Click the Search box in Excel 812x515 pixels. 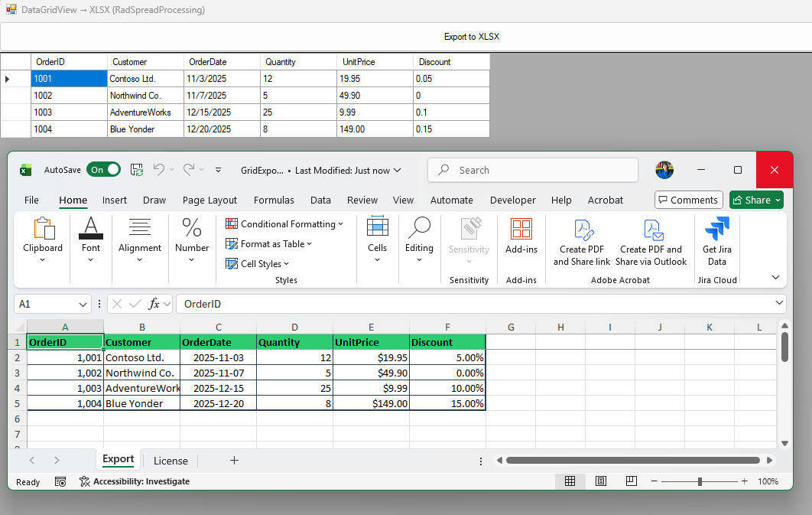(x=533, y=170)
